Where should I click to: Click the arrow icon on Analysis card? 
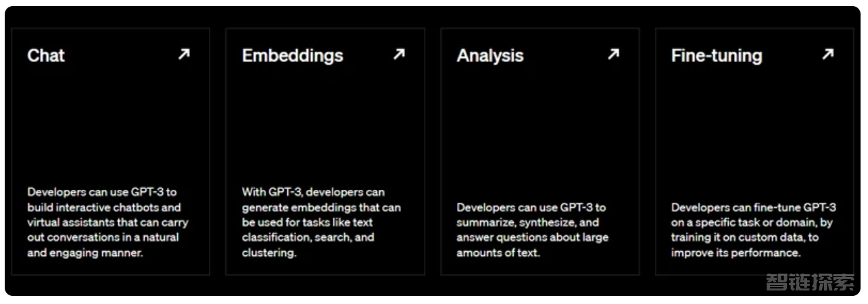[x=613, y=54]
